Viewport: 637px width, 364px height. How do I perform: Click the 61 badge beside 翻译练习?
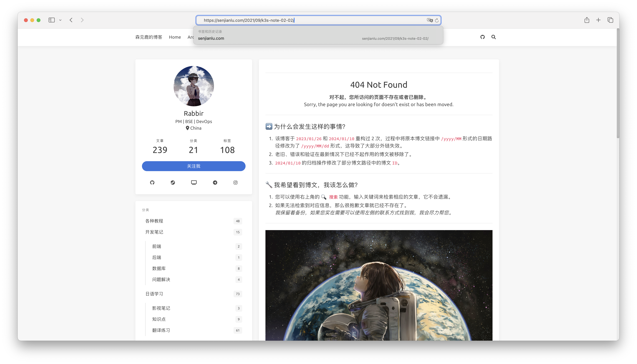pyautogui.click(x=237, y=330)
